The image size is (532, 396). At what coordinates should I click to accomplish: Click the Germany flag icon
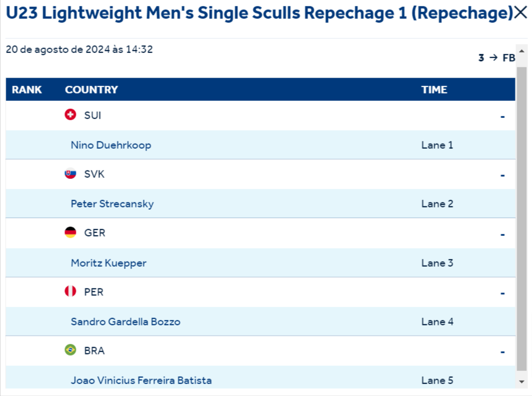point(70,232)
